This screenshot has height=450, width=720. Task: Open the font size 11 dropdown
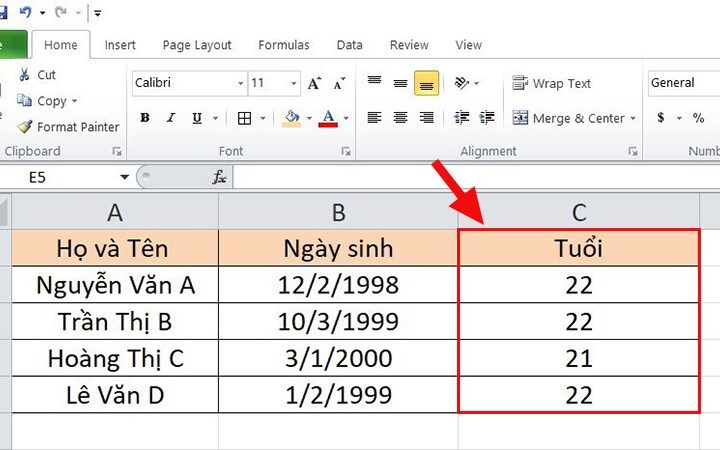click(293, 84)
